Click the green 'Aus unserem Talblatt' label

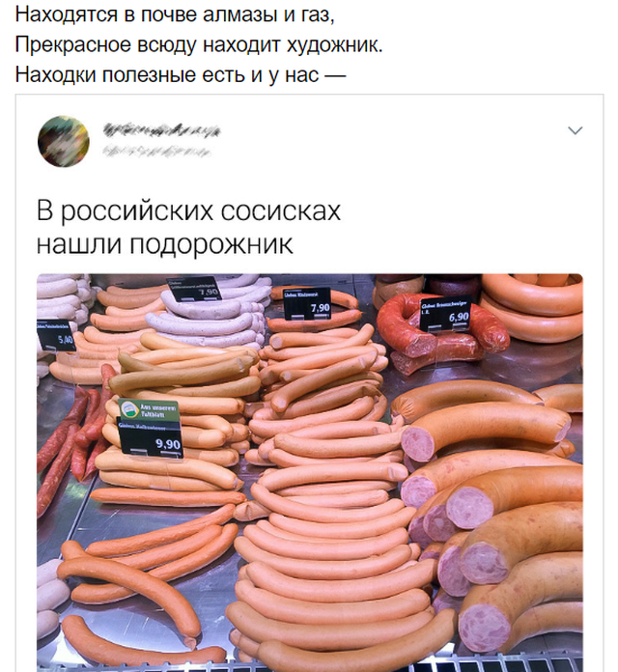[x=149, y=410]
